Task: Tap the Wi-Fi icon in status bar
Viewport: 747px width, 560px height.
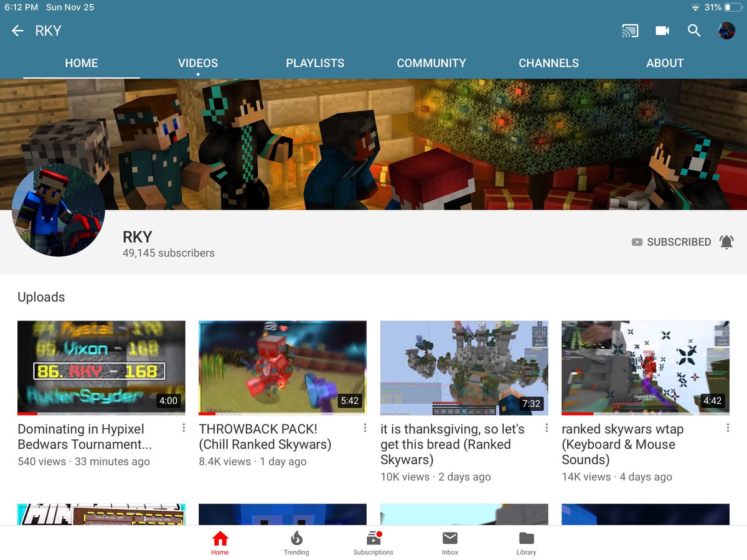Action: pos(695,7)
